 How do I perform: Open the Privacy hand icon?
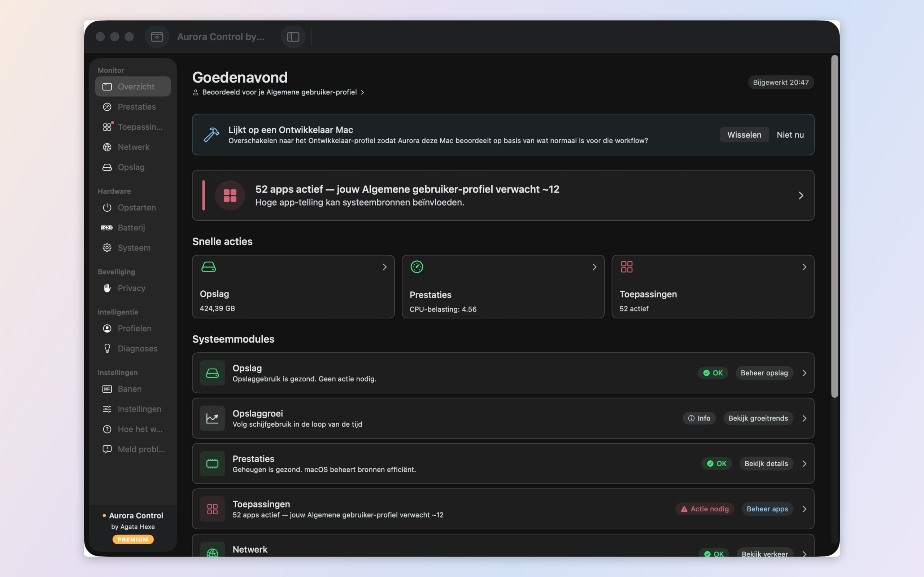coord(107,288)
